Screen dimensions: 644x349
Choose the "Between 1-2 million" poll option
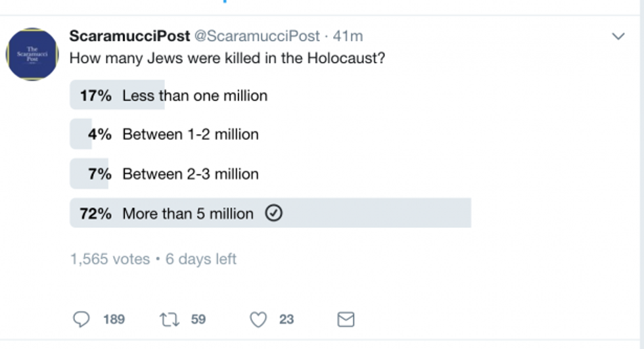tap(191, 135)
